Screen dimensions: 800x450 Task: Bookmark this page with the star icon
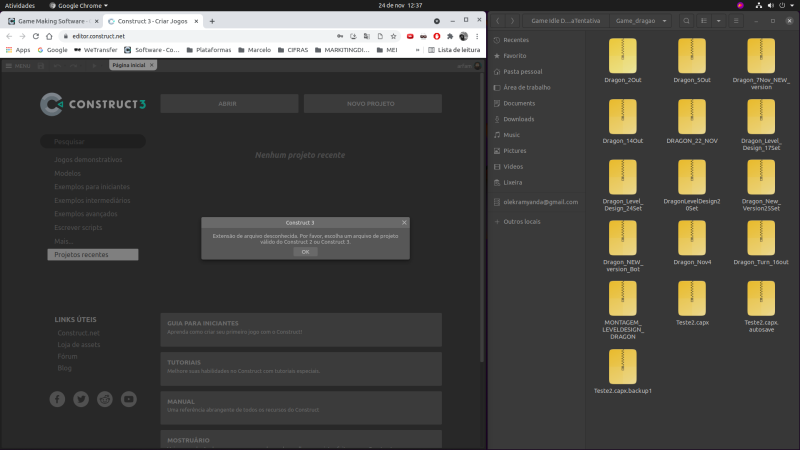pos(393,36)
